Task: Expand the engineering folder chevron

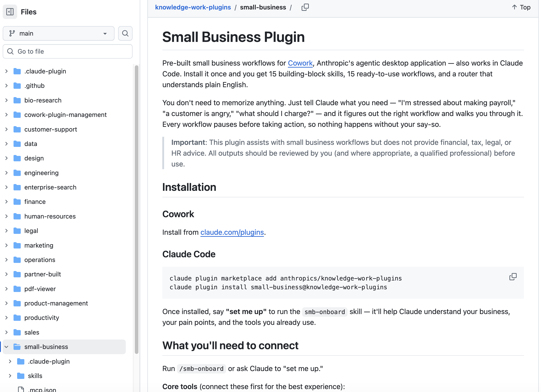Action: (x=7, y=173)
